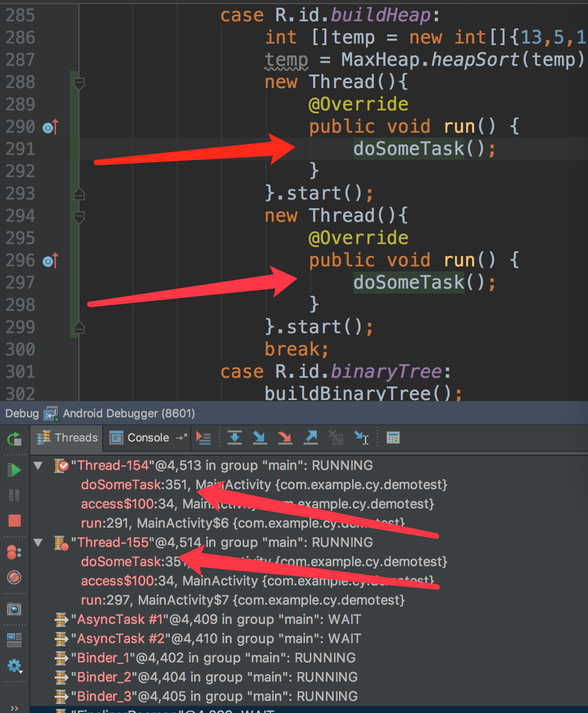
Task: Click the Rerun icon in the debug sidebar
Action: (15, 439)
